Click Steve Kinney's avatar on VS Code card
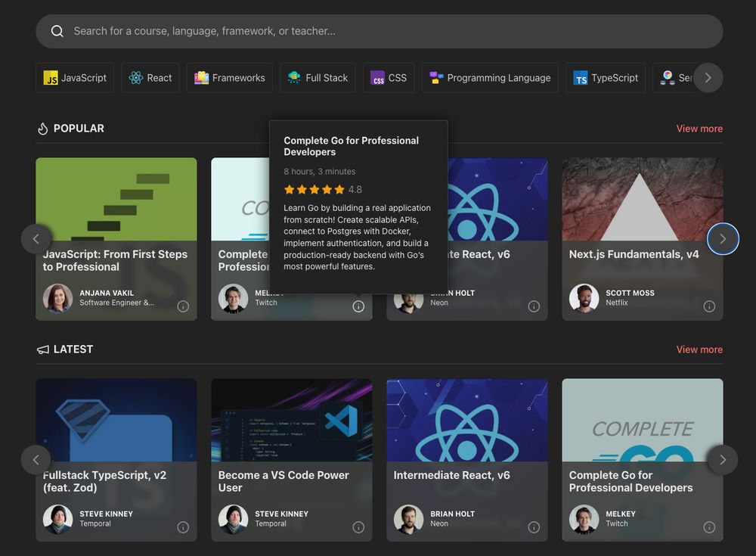Image resolution: width=756 pixels, height=556 pixels. [234, 520]
